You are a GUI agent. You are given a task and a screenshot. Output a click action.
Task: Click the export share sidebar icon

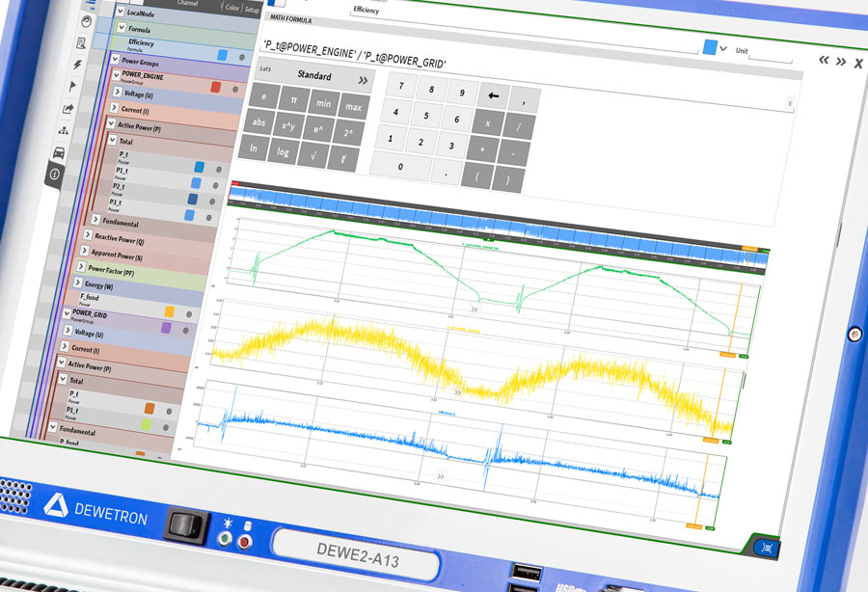click(68, 108)
